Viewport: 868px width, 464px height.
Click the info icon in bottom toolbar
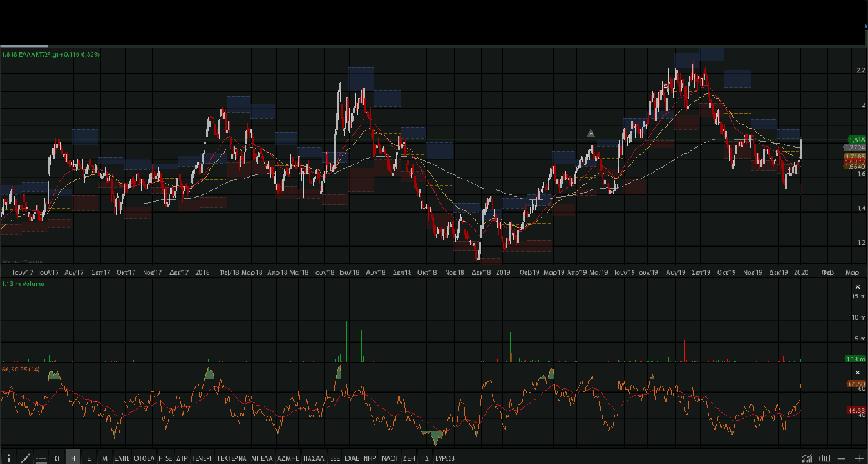[x=8, y=458]
